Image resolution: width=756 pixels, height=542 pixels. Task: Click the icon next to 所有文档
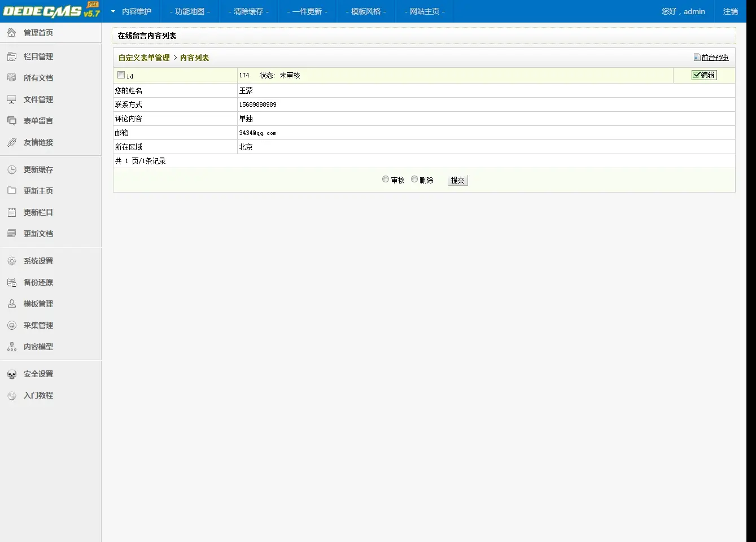pyautogui.click(x=12, y=78)
